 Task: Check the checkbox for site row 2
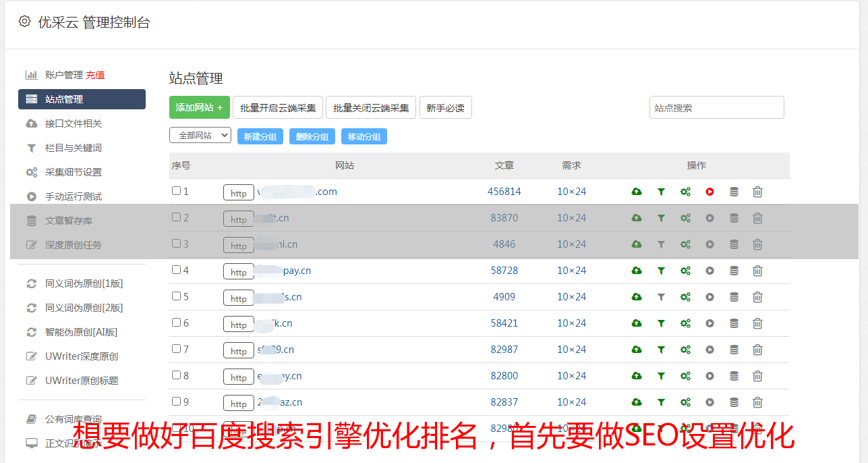[x=176, y=217]
